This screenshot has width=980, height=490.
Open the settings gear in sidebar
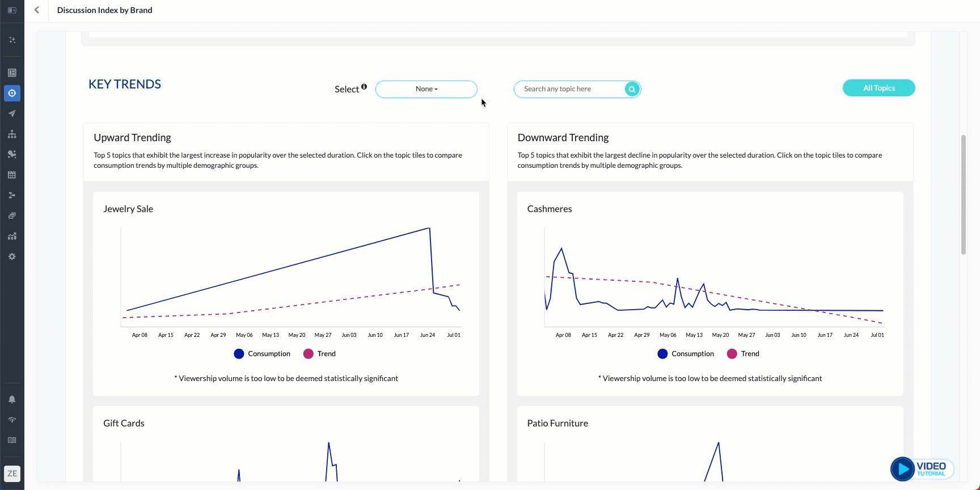pyautogui.click(x=12, y=256)
